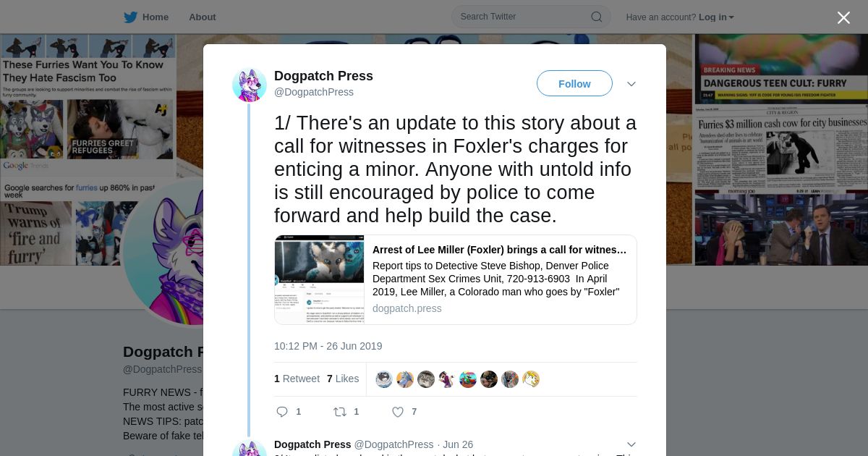Like the tweet with heart icon
Image resolution: width=868 pixels, height=456 pixels.
(398, 412)
